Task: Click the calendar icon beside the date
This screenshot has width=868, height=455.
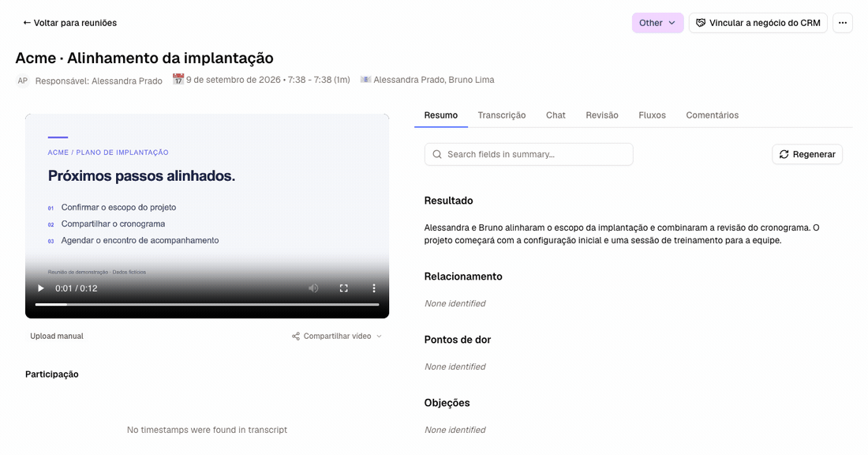Action: click(178, 79)
